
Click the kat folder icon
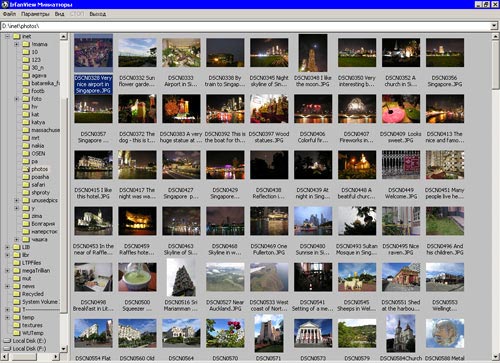pos(26,114)
